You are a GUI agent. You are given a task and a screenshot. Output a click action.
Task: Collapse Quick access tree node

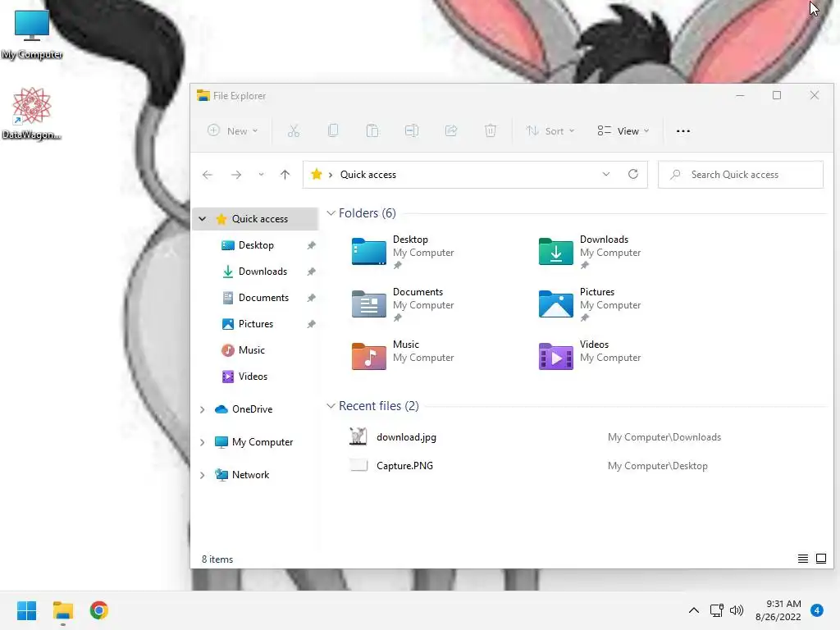coord(202,218)
